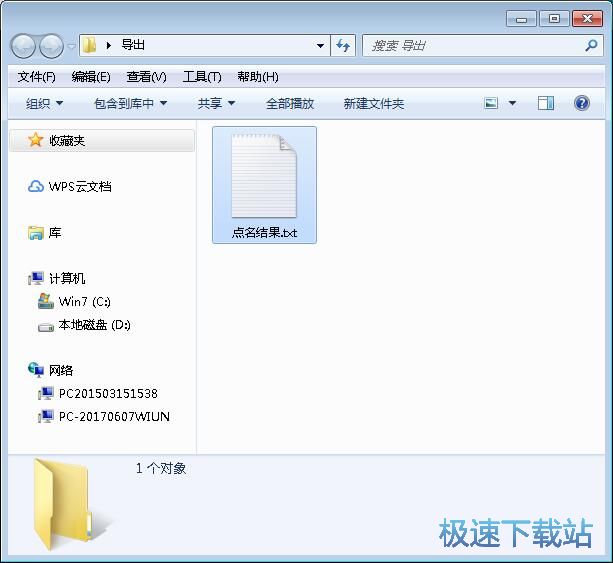The image size is (613, 563).
Task: Open the Win7 (C:) drive
Action: pyautogui.click(x=84, y=301)
